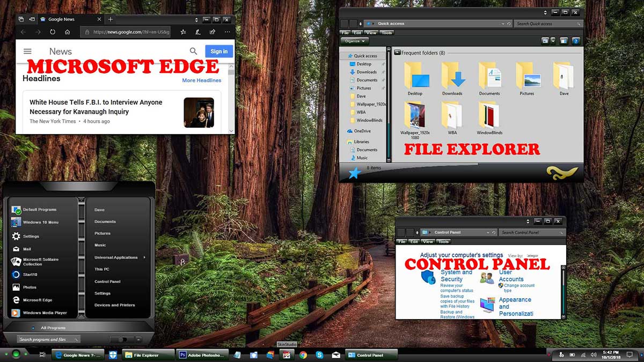
Task: Open the System and Security shield icon
Action: pyautogui.click(x=428, y=277)
